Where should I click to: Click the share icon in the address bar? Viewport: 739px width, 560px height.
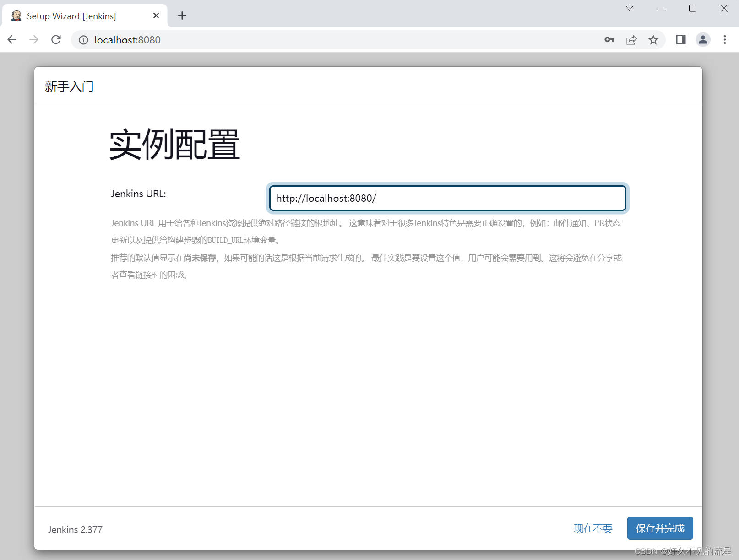coord(631,40)
